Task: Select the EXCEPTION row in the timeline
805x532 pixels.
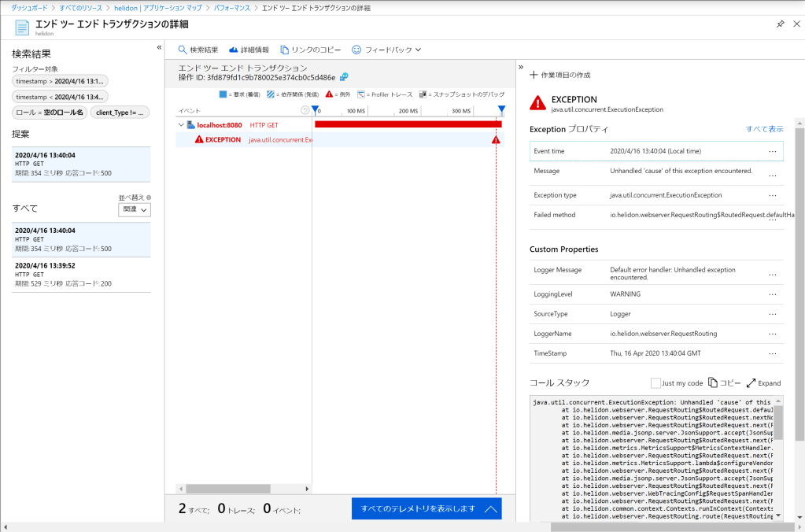Action: [223, 139]
